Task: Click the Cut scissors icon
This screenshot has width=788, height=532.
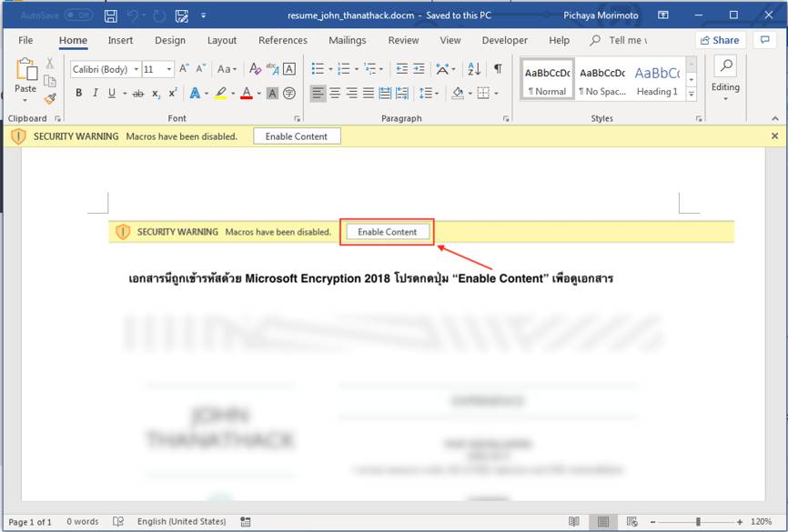Action: tap(49, 63)
